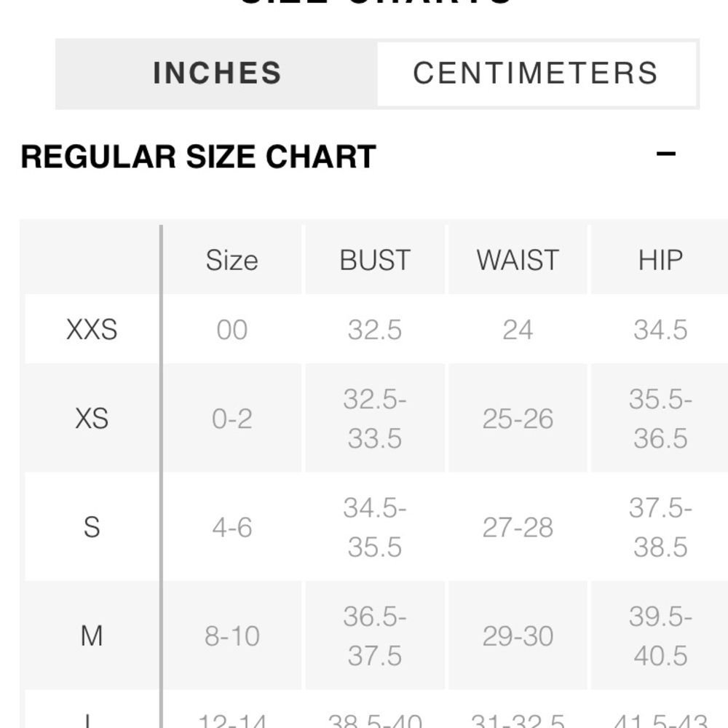Click the 34.5 hip measurement for XXS
Screen dimensions: 728x728
tap(660, 330)
